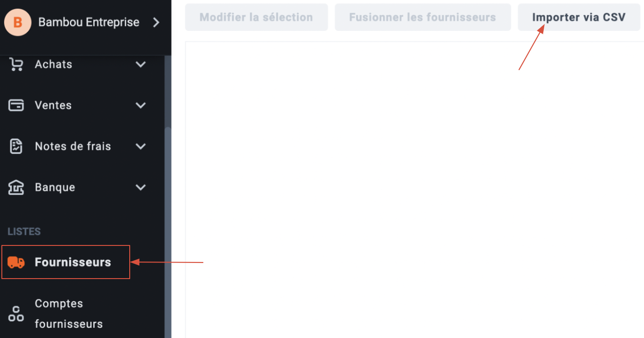Screen dimensions: 644x338
Task: Open Comptes fournisseurs in sidebar
Action: [x=69, y=314]
